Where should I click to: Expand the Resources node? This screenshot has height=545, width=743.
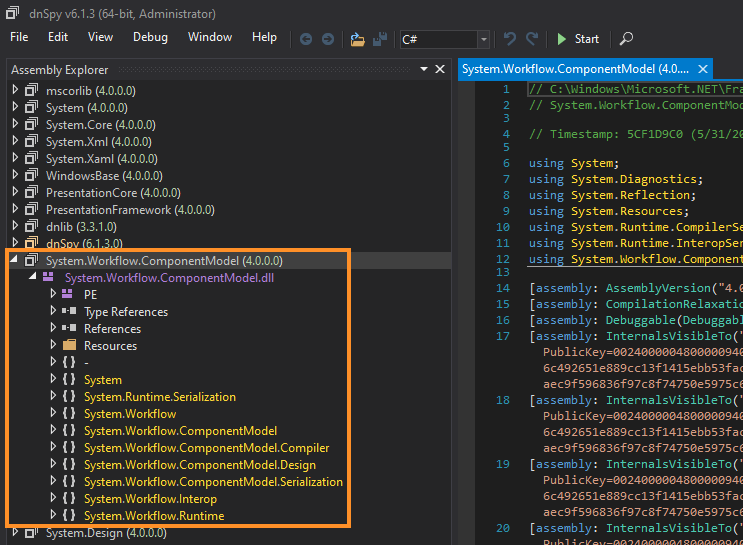[x=53, y=345]
